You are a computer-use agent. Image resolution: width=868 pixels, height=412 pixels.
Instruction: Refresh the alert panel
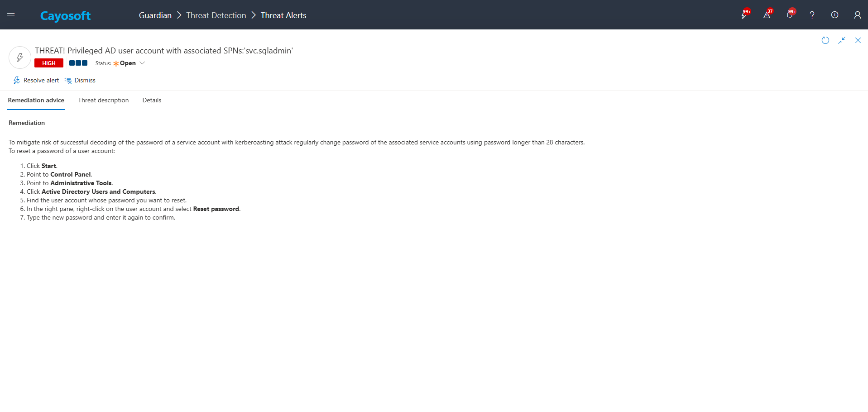825,40
